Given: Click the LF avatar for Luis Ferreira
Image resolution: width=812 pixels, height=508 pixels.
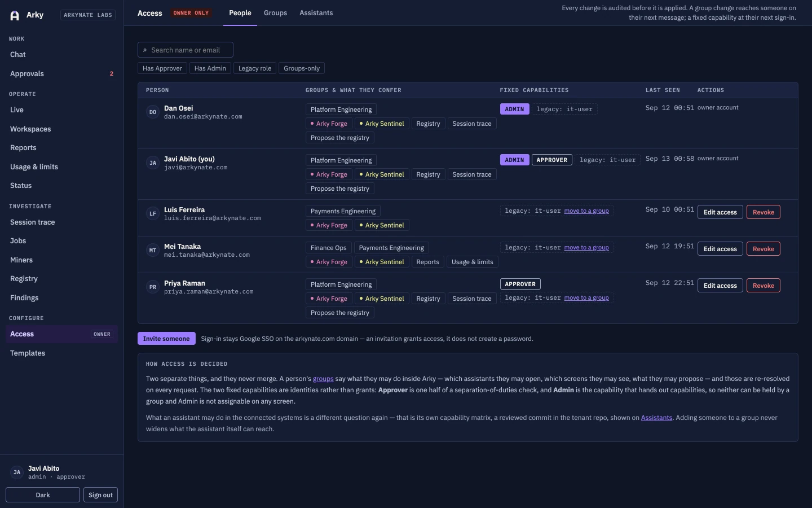Looking at the screenshot, I should coord(152,214).
